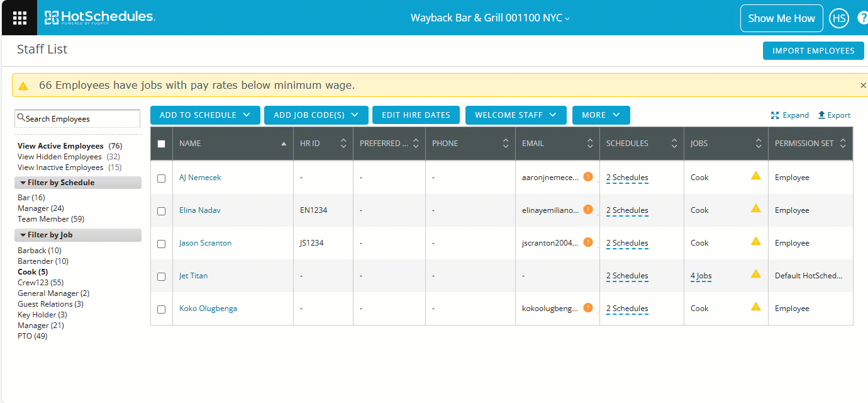Filter by the General Manager job
868x403 pixels.
click(53, 293)
